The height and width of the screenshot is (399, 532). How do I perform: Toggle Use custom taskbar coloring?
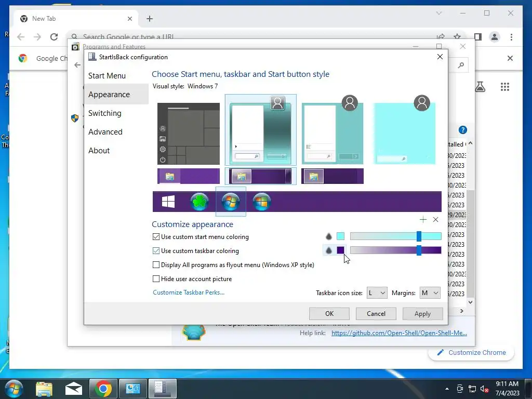[x=156, y=251]
